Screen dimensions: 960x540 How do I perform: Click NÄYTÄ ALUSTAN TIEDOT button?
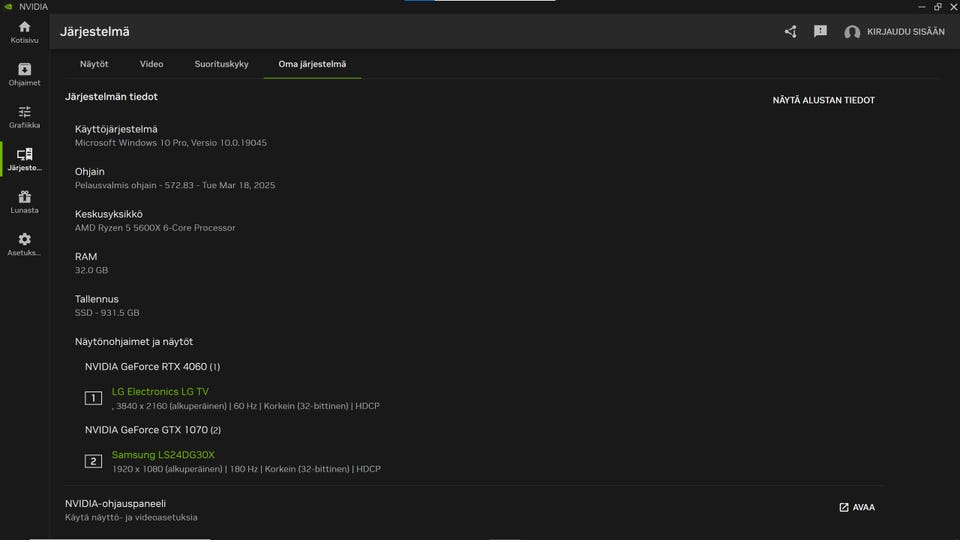823,100
